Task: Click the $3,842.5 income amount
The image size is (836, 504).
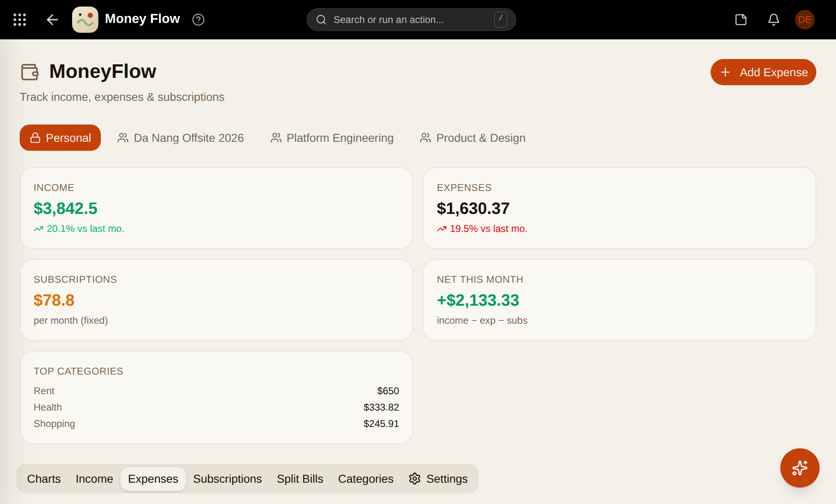Action: point(66,208)
